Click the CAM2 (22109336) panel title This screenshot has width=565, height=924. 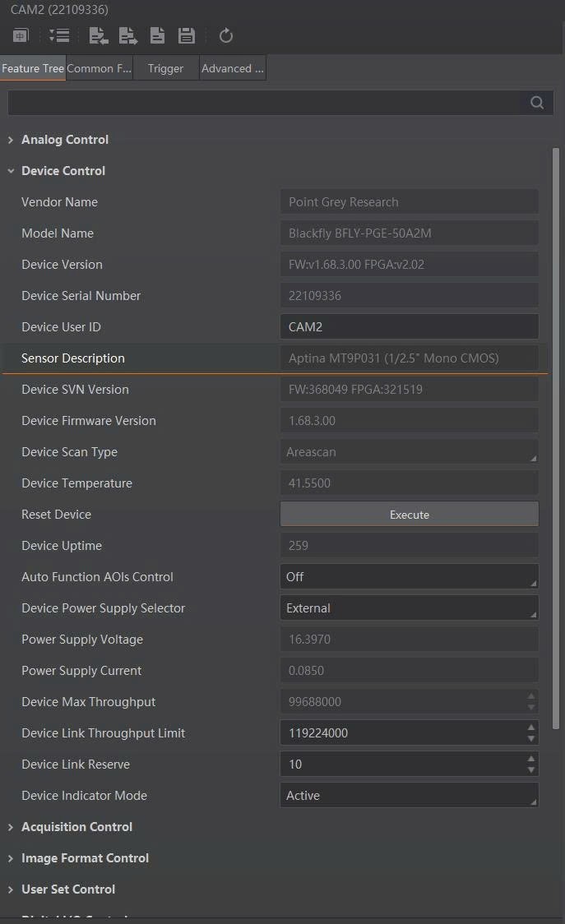59,9
